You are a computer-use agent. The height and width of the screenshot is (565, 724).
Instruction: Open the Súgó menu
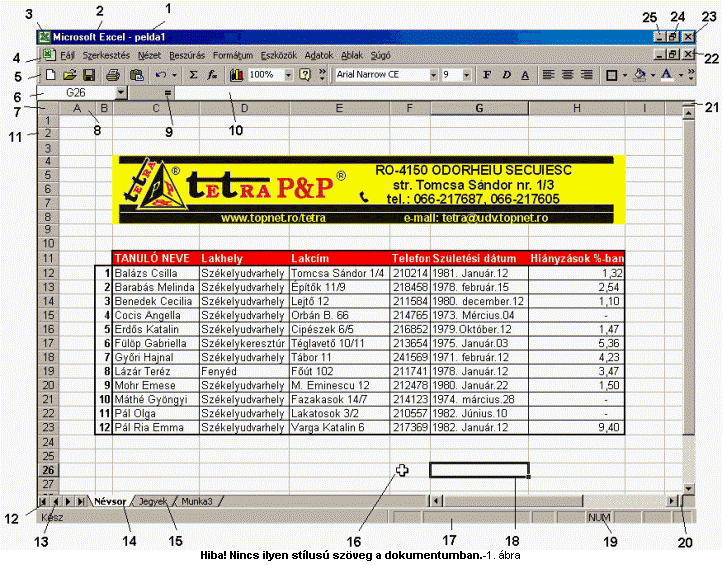pyautogui.click(x=380, y=55)
